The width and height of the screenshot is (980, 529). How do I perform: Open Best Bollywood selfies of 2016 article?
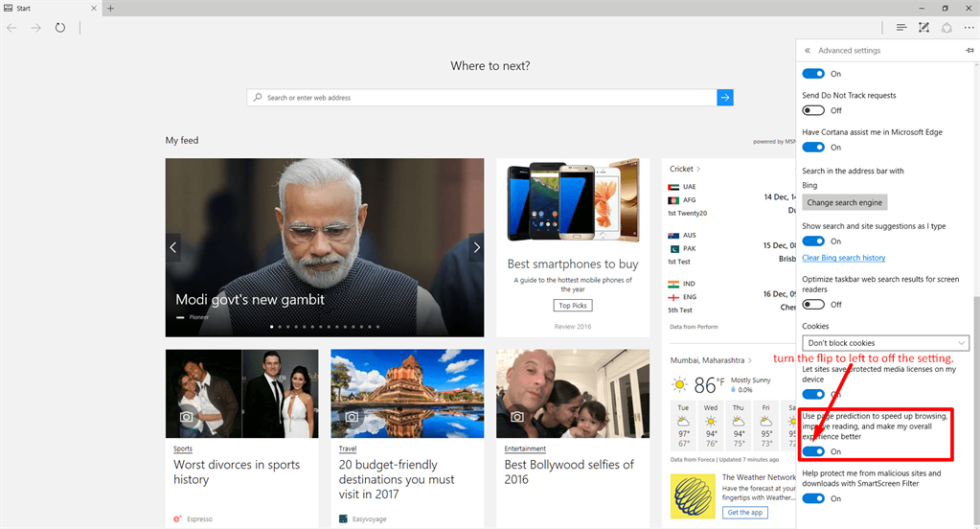pyautogui.click(x=569, y=472)
